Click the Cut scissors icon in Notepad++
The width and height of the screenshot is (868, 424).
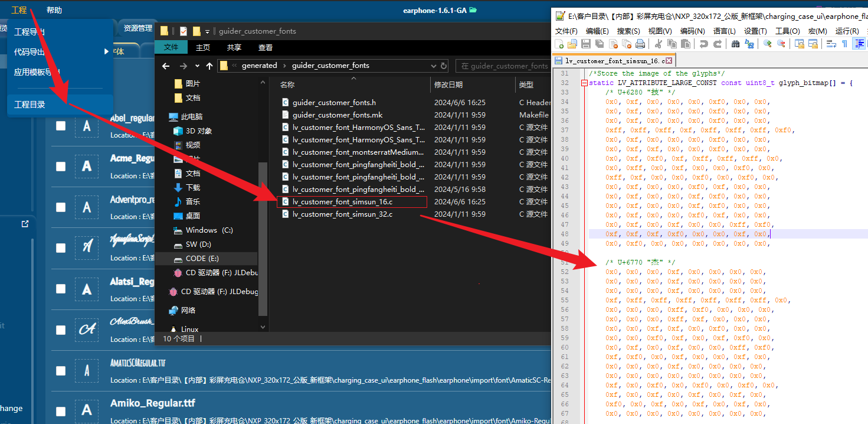(x=658, y=44)
